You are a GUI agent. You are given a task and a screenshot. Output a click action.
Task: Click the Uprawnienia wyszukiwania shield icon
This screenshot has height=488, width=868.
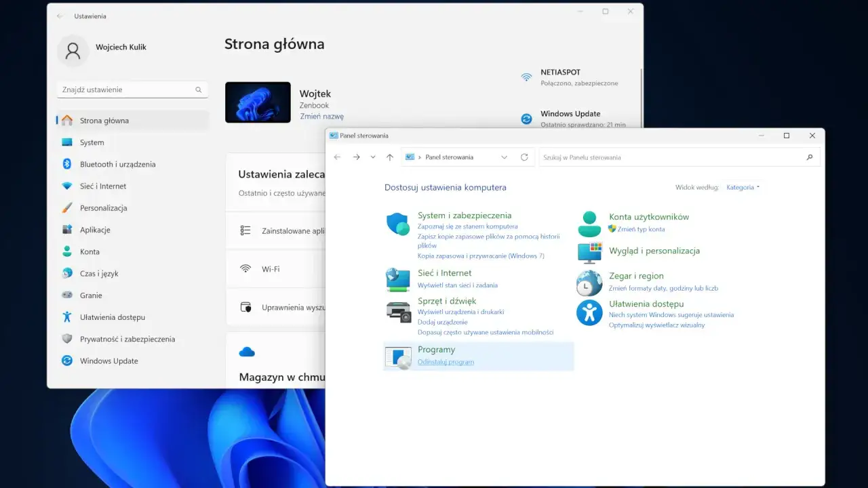(x=246, y=307)
